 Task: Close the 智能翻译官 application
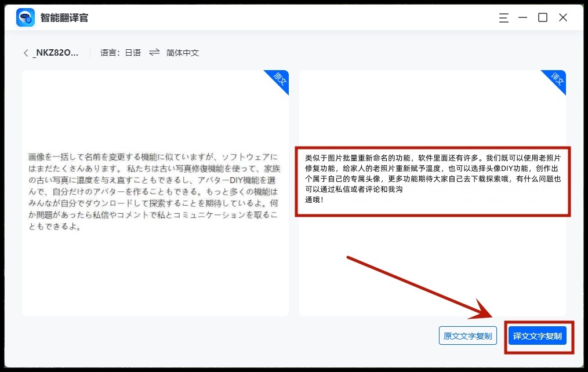click(562, 17)
